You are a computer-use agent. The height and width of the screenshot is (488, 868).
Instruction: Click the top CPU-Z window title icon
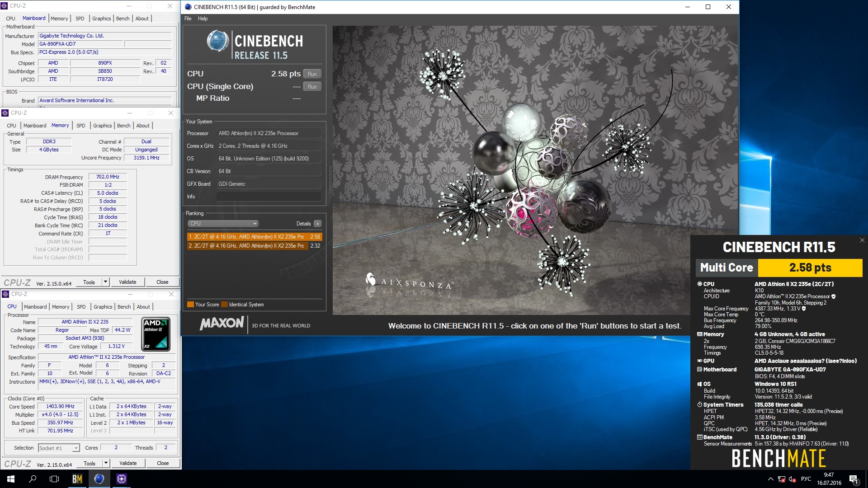tap(5, 6)
